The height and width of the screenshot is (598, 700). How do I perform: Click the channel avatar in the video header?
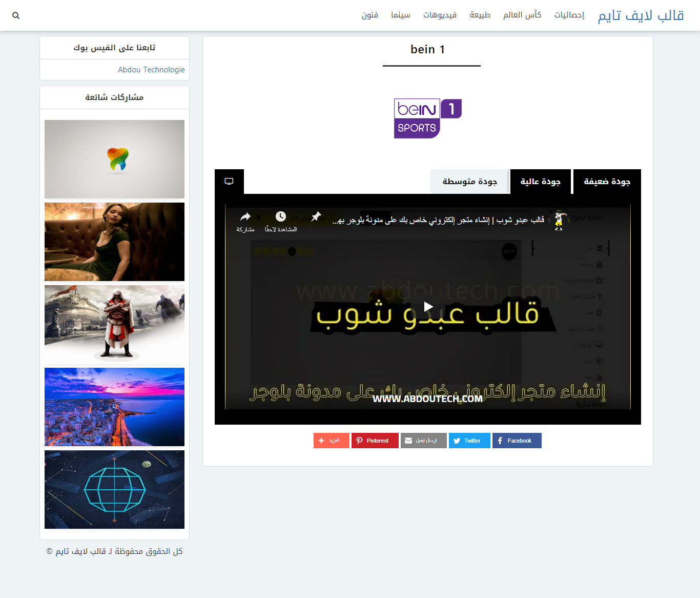click(560, 221)
